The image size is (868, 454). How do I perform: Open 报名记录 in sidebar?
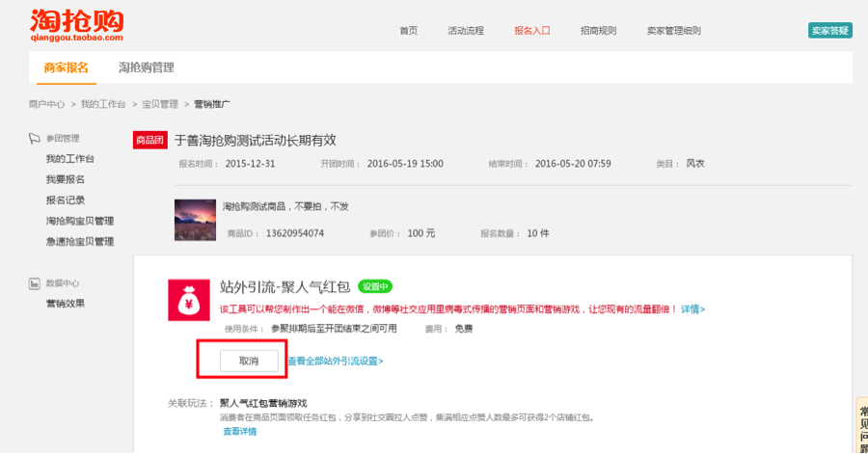pyautogui.click(x=66, y=200)
